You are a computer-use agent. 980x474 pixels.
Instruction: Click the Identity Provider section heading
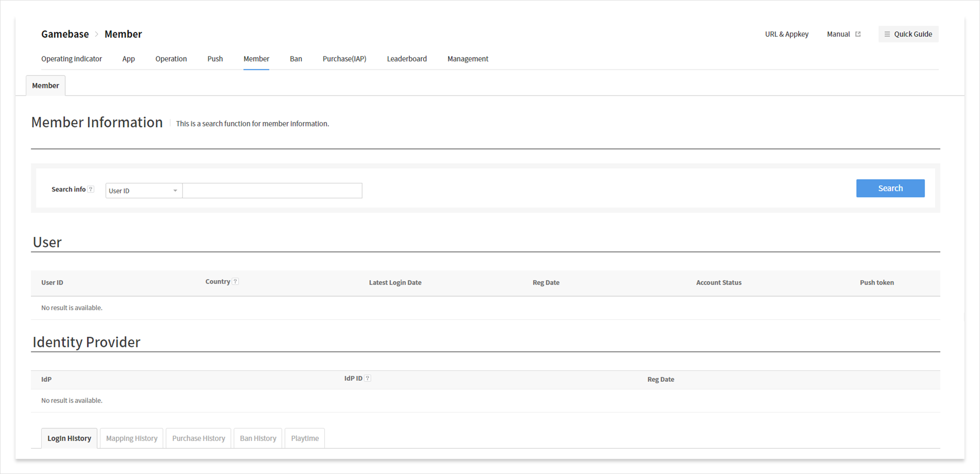tap(86, 342)
